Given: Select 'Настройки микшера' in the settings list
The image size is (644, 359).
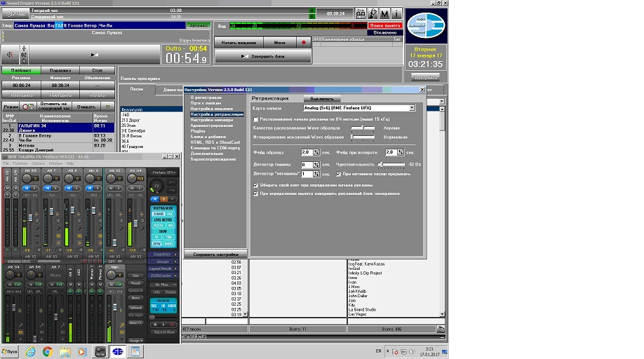Looking at the screenshot, I should [x=212, y=120].
